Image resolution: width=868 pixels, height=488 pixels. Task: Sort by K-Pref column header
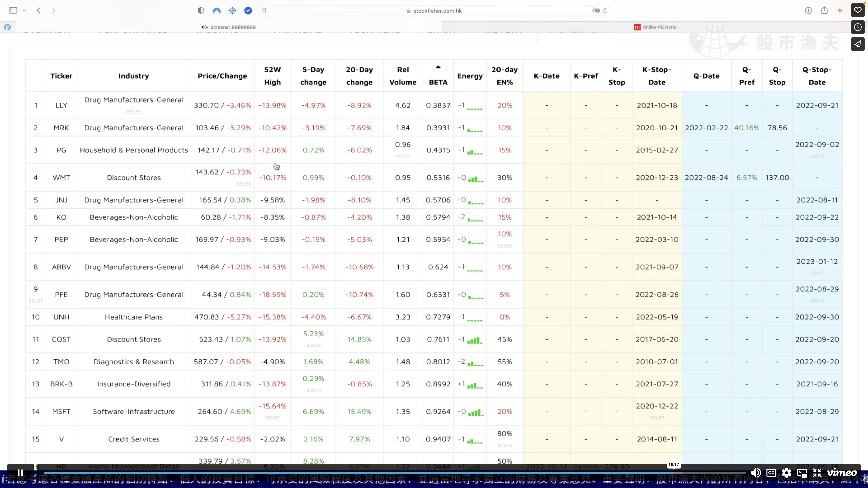coord(586,76)
